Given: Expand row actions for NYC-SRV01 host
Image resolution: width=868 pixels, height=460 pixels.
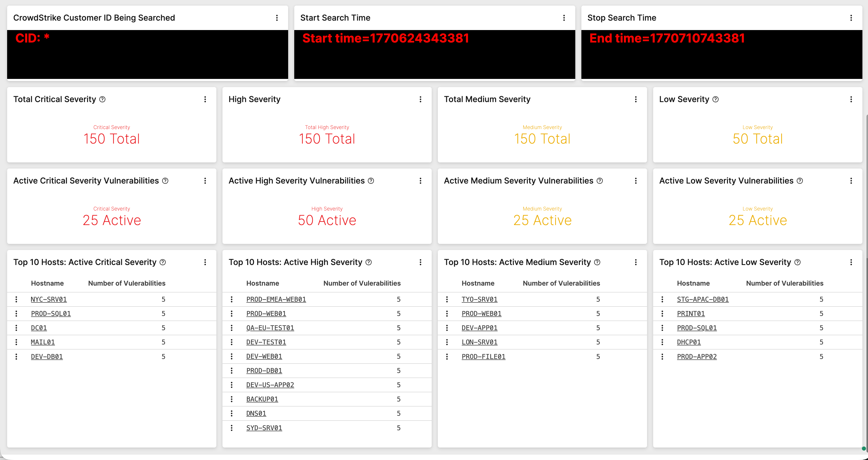Looking at the screenshot, I should pos(16,299).
